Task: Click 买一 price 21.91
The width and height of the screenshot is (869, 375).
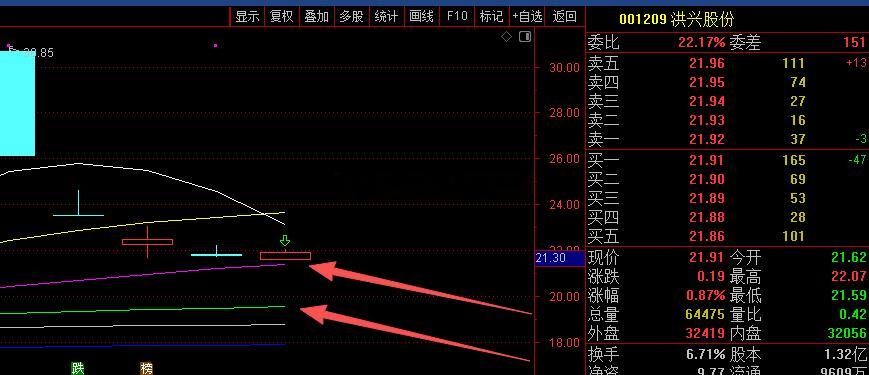Action: pyautogui.click(x=707, y=160)
